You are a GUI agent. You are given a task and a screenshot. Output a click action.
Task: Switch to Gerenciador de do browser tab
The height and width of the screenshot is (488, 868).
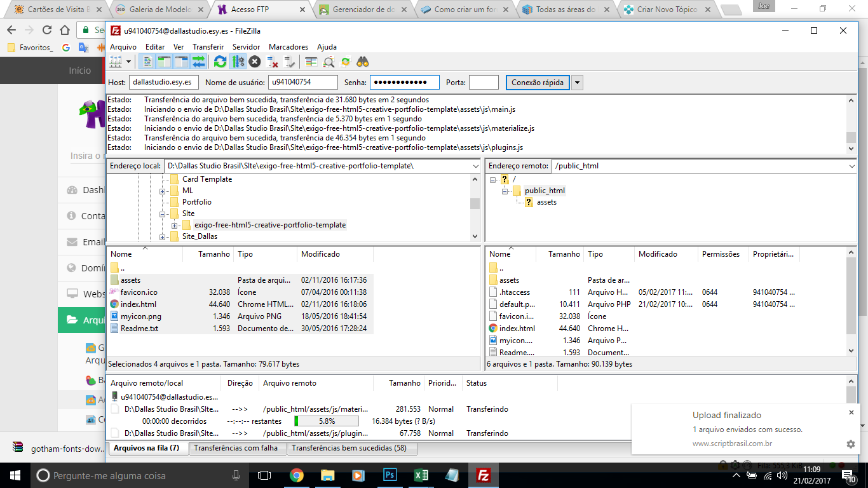click(x=365, y=10)
